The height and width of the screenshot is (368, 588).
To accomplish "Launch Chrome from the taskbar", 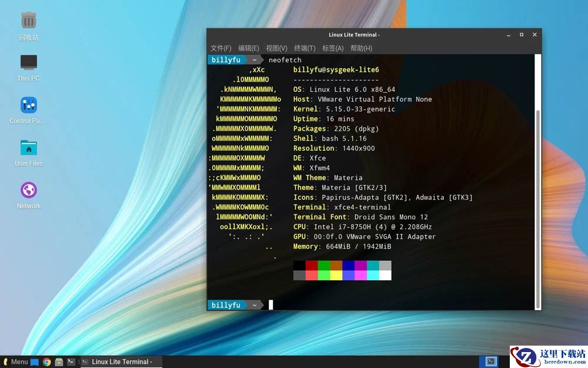I will tap(47, 362).
